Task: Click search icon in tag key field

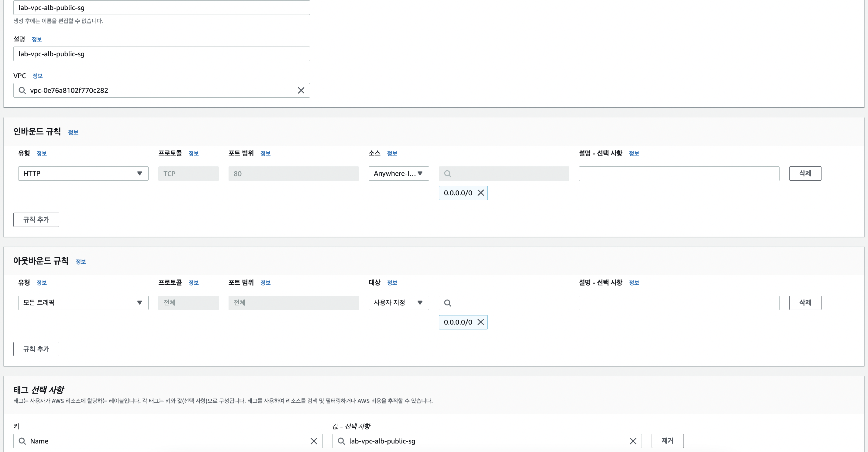Action: coord(22,441)
